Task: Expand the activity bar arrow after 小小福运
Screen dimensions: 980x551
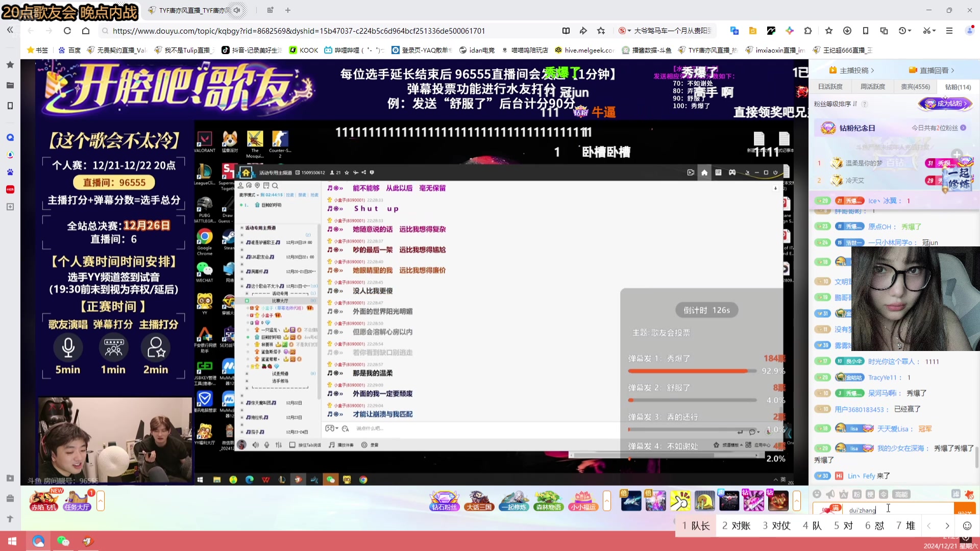Action: (607, 500)
